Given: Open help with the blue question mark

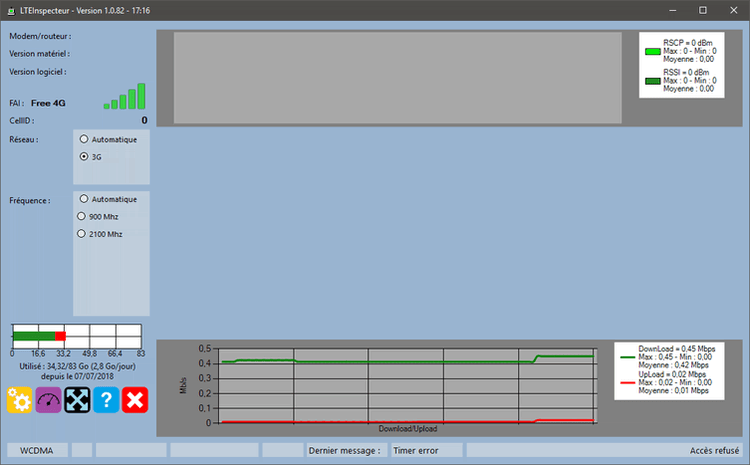Looking at the screenshot, I should click(x=107, y=400).
